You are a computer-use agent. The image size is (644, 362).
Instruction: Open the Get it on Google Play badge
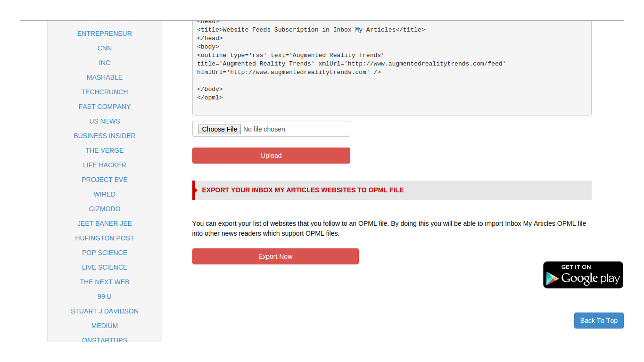(x=583, y=275)
